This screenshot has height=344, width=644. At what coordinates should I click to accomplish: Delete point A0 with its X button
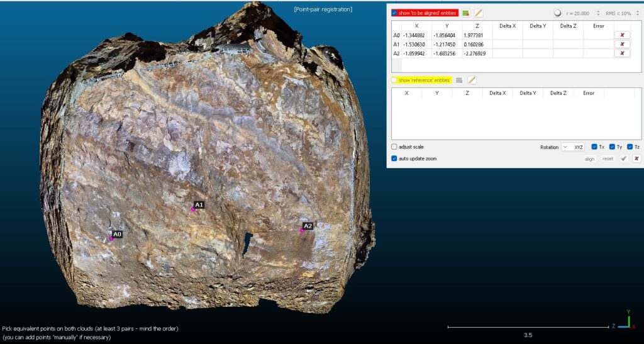coord(622,35)
